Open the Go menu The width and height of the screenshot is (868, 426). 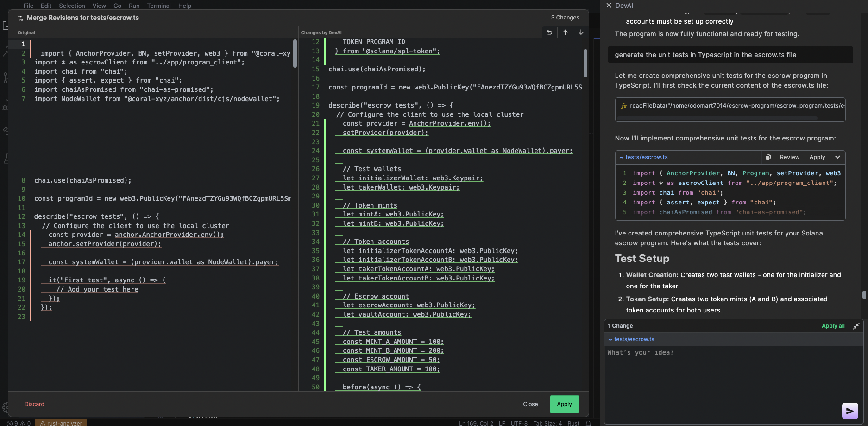(117, 6)
